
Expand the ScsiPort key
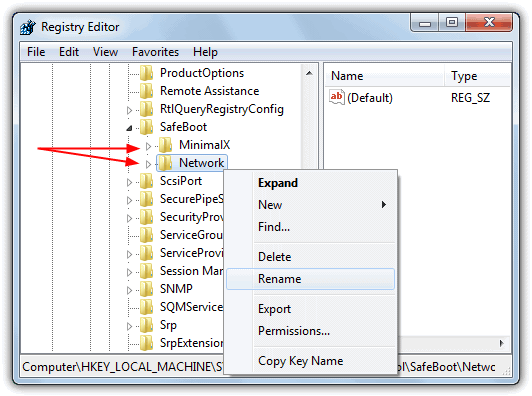[129, 182]
